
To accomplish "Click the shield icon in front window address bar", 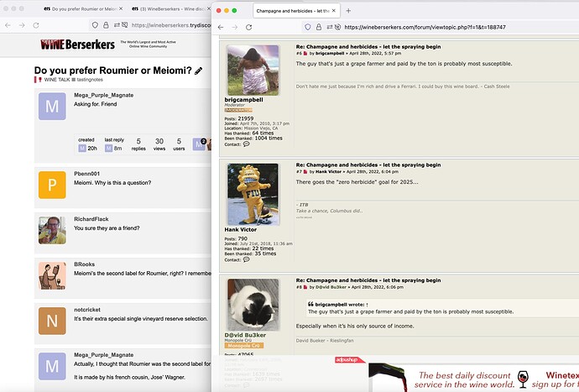I will click(308, 27).
